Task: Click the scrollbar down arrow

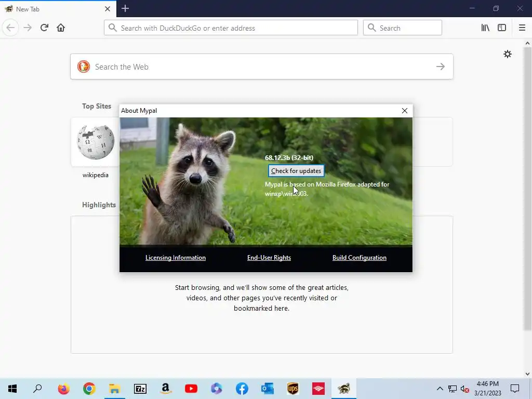Action: (527, 374)
